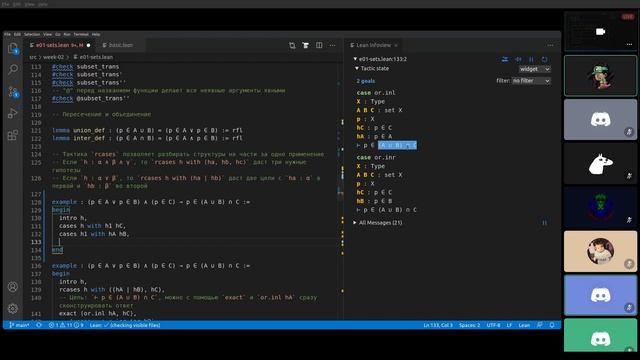Open the View menu

(x=47, y=34)
